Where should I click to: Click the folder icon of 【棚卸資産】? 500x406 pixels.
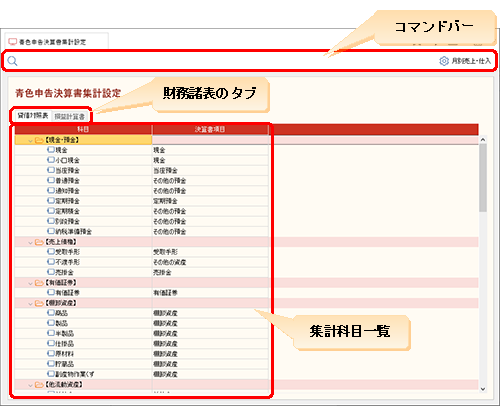39,303
